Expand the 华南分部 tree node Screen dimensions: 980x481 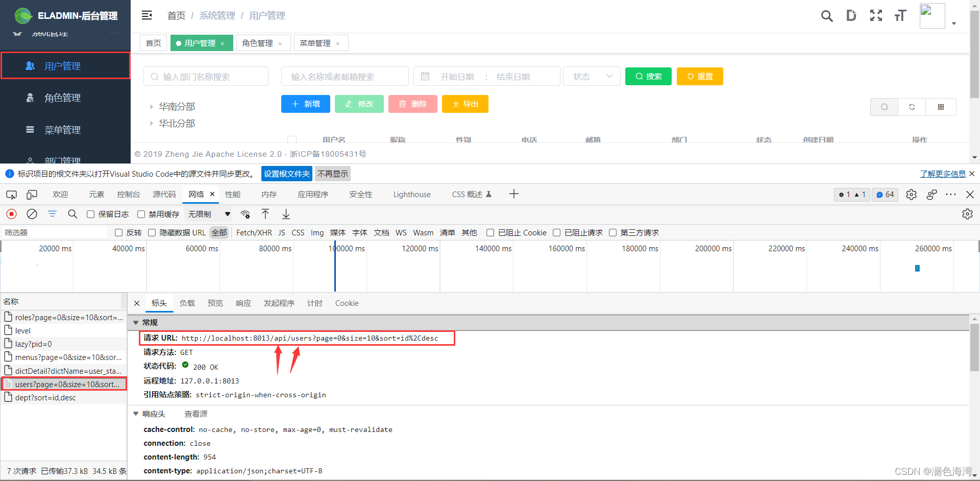[x=152, y=107]
